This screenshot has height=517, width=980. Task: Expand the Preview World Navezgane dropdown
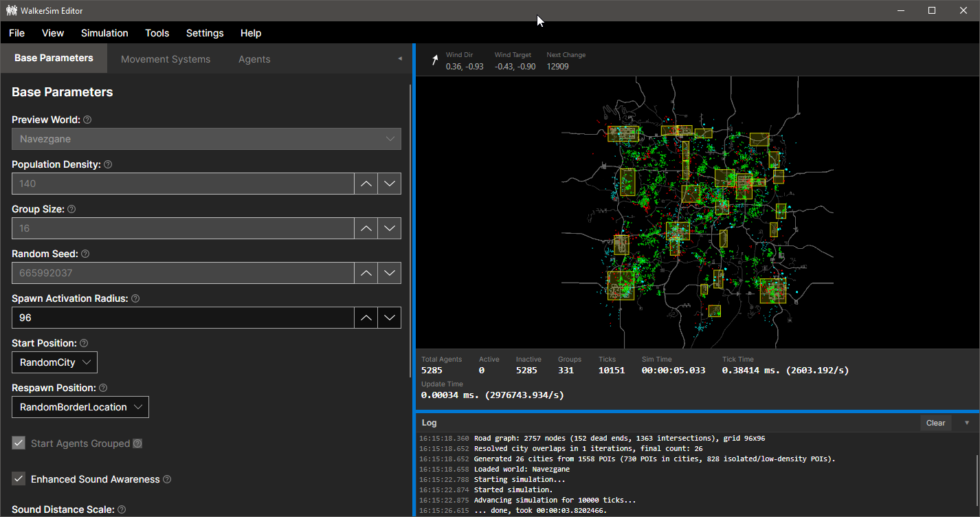(206, 139)
